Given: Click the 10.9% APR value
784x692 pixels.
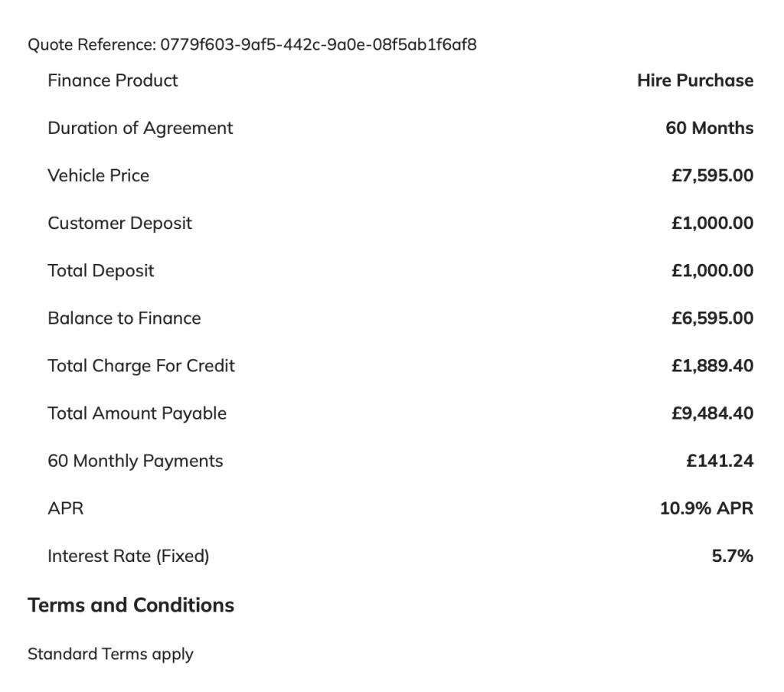Looking at the screenshot, I should (706, 508).
